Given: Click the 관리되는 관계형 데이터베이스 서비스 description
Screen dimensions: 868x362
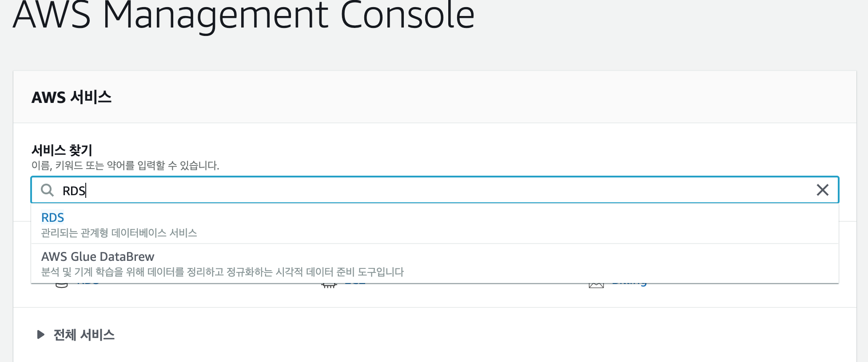Looking at the screenshot, I should (119, 232).
